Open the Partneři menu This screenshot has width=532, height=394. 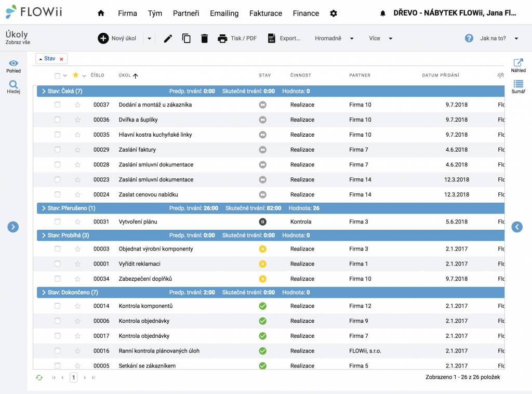(186, 13)
